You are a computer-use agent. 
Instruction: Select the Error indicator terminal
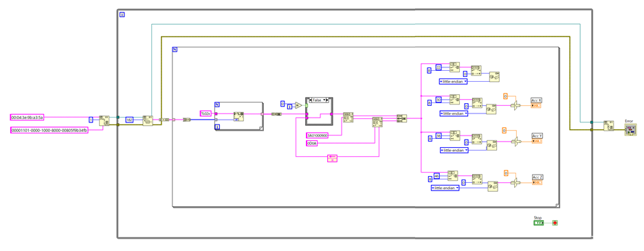tap(630, 131)
